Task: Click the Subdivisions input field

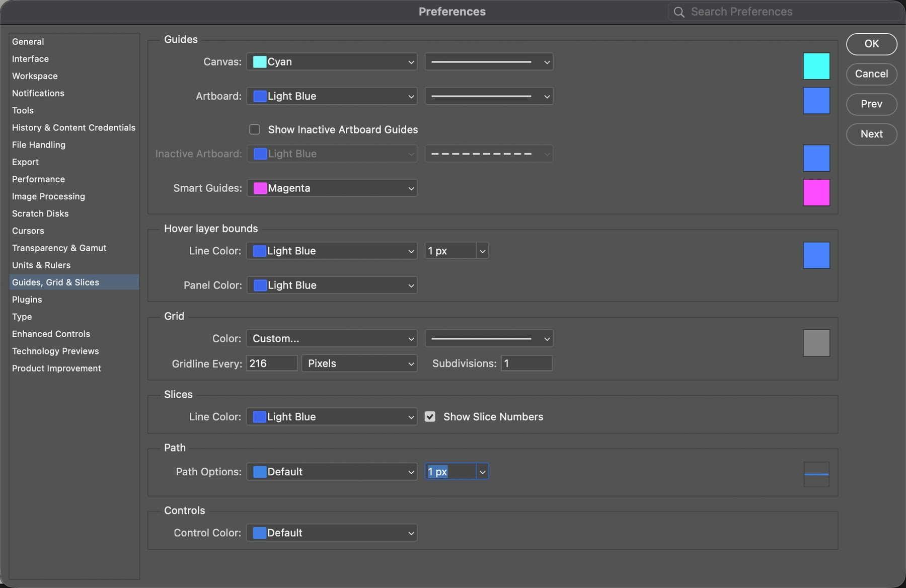Action: [x=526, y=363]
